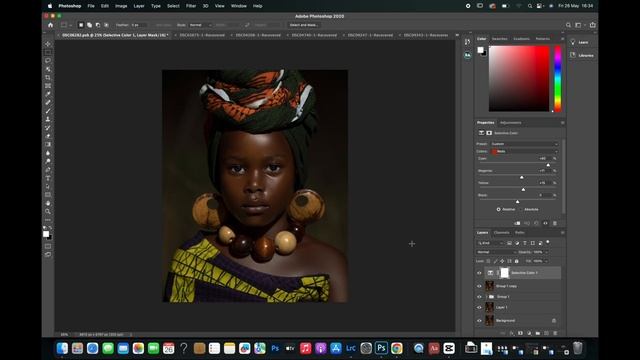Screen dimensions: 640x360
Task: Open the Preset dropdown in Properties
Action: (524, 144)
